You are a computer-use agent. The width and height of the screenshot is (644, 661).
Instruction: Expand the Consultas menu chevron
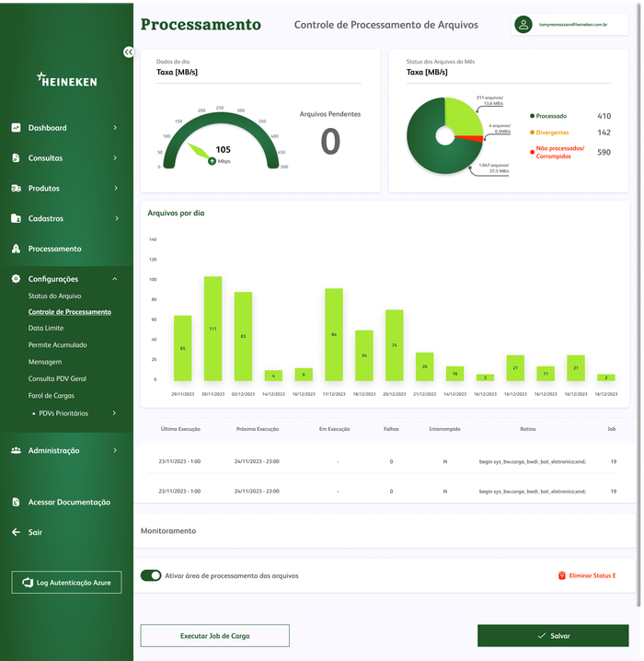(x=115, y=157)
